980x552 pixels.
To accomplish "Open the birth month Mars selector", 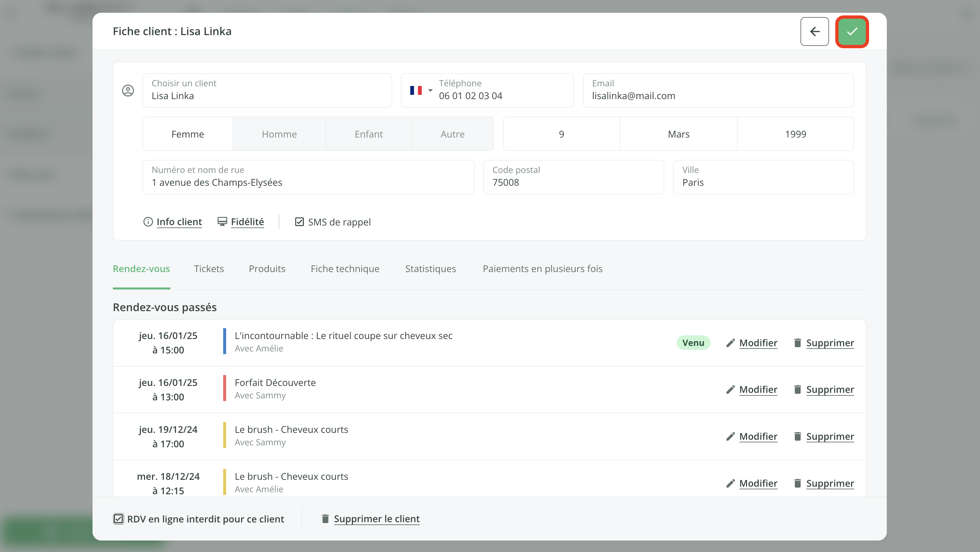I will tap(678, 134).
